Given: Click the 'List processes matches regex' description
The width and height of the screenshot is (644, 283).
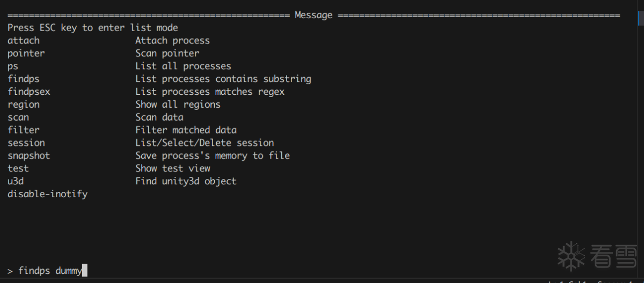Looking at the screenshot, I should (x=210, y=92).
